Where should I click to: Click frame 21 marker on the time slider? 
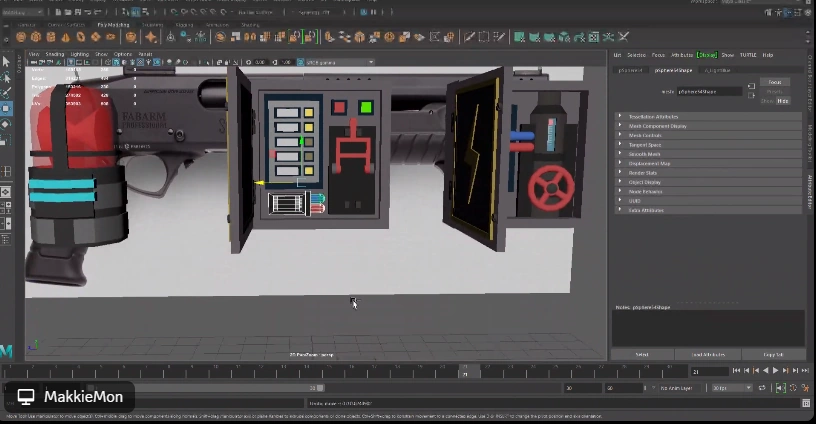[x=464, y=370]
